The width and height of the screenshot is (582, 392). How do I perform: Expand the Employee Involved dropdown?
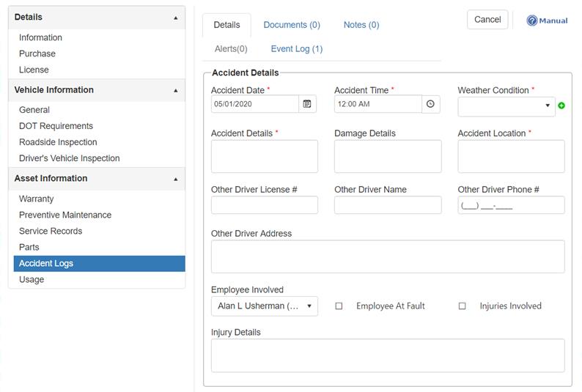coord(265,306)
